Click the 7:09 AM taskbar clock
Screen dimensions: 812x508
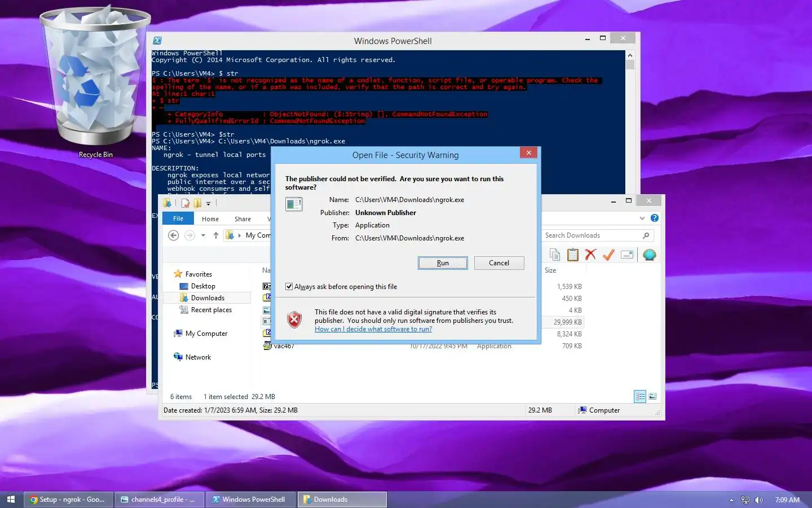787,500
